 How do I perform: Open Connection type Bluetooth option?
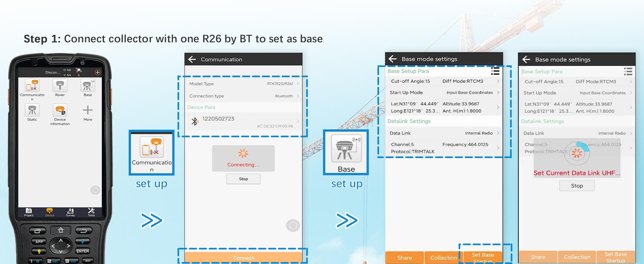click(x=244, y=96)
